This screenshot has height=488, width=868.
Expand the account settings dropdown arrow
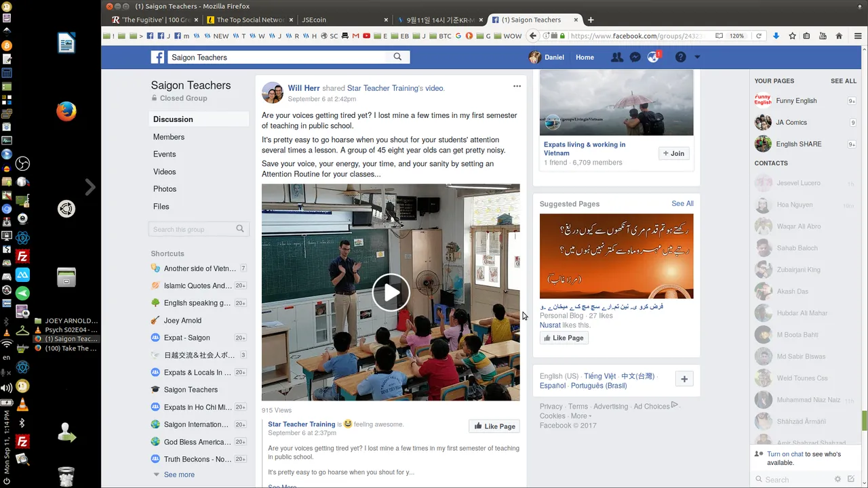tap(697, 58)
